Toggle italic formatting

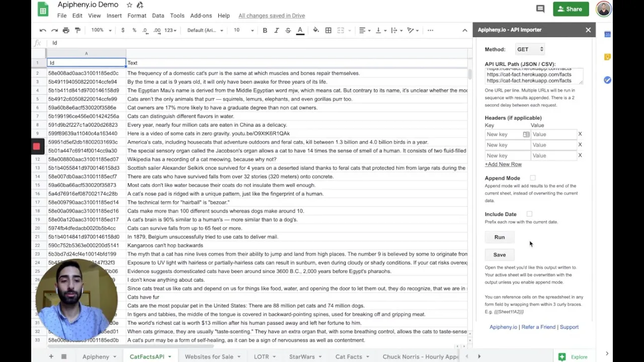click(x=276, y=30)
